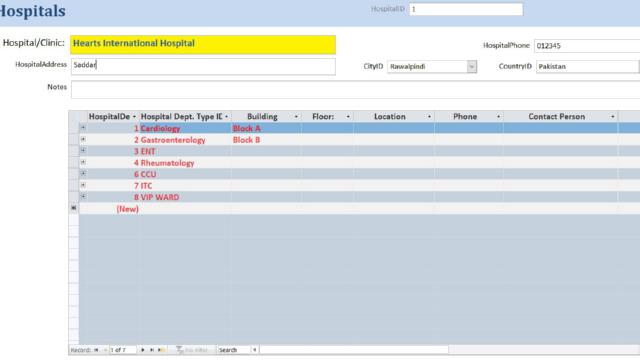Image resolution: width=640 pixels, height=360 pixels.
Task: Open the CityID Rawalpindi dropdown arrow
Action: 472,67
